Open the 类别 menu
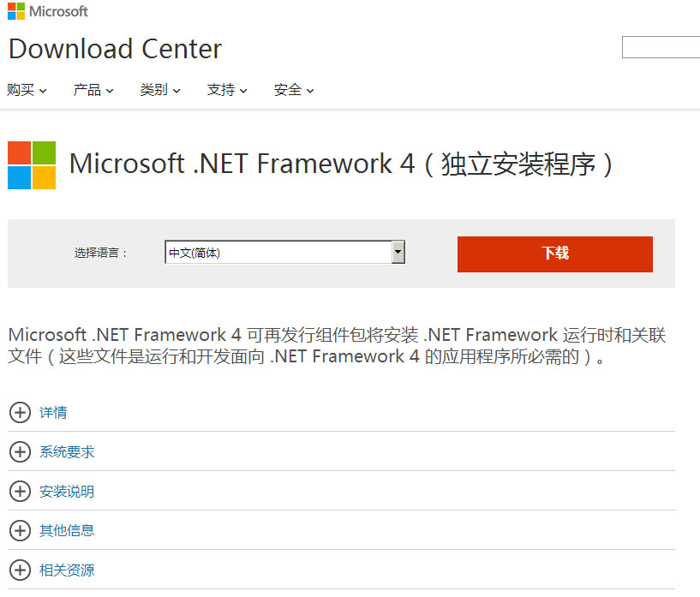This screenshot has height=597, width=700. [x=160, y=90]
